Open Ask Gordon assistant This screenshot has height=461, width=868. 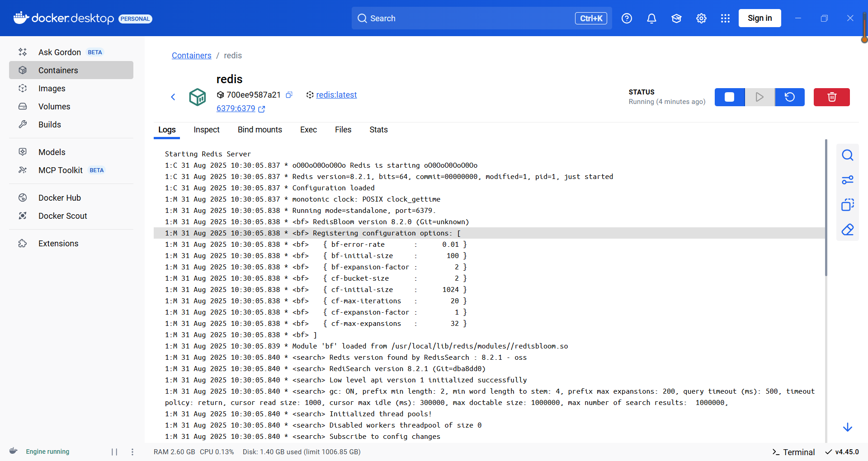[x=71, y=52]
